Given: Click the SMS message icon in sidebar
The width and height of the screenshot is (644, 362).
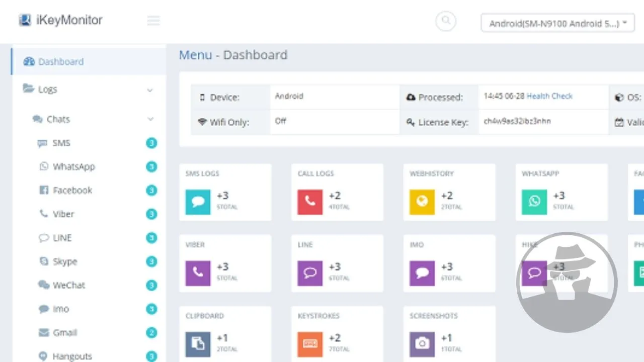Looking at the screenshot, I should coord(42,143).
